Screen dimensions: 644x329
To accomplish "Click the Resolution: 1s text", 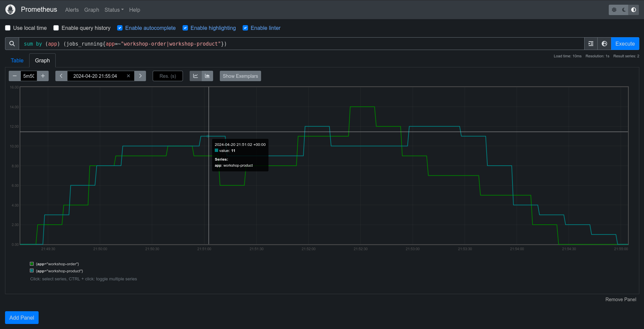I will [x=597, y=56].
